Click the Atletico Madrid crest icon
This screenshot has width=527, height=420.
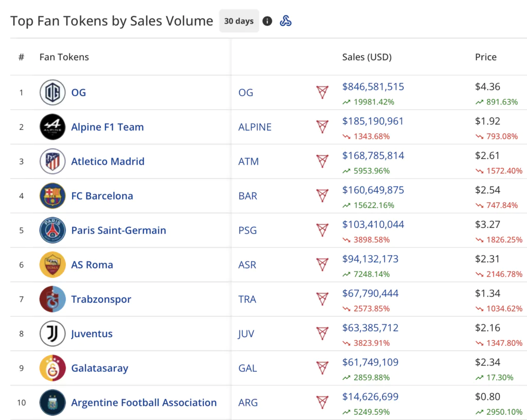(52, 162)
